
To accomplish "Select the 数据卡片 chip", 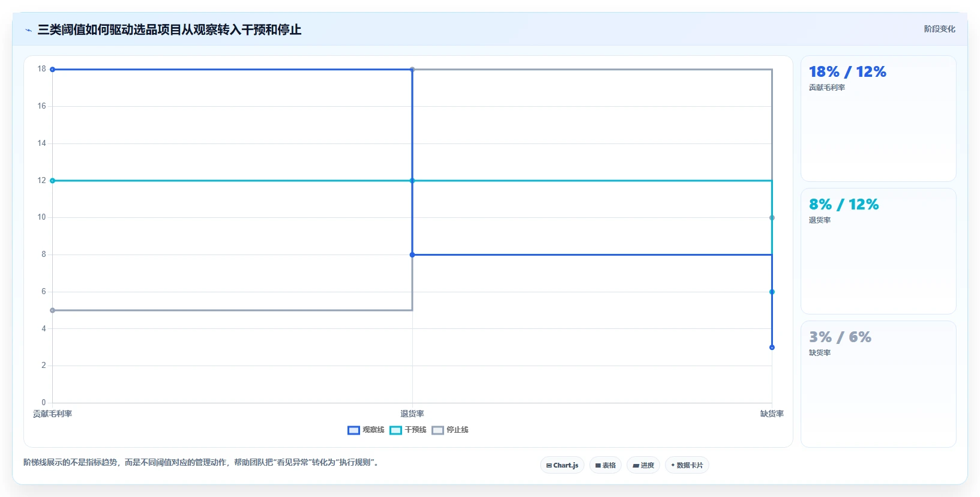I will 687,465.
